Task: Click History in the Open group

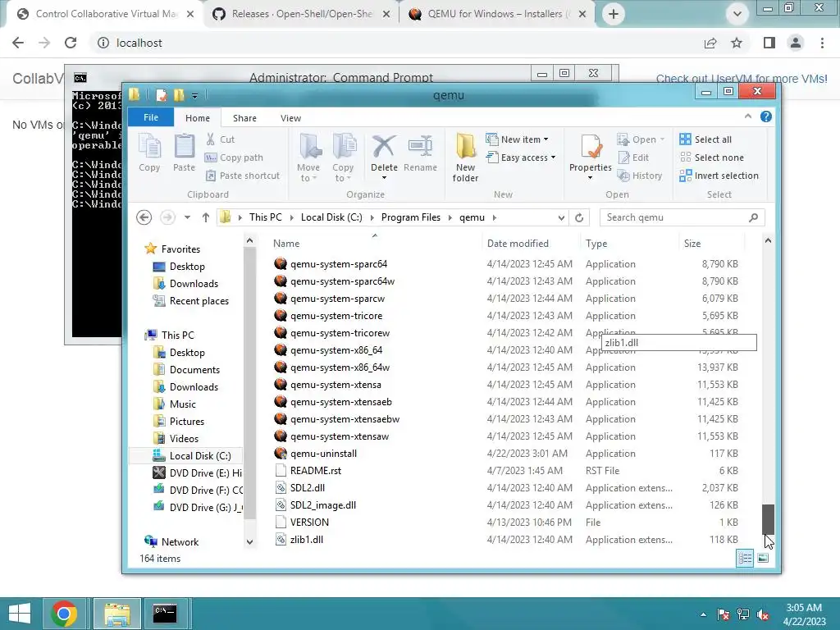Action: [640, 176]
